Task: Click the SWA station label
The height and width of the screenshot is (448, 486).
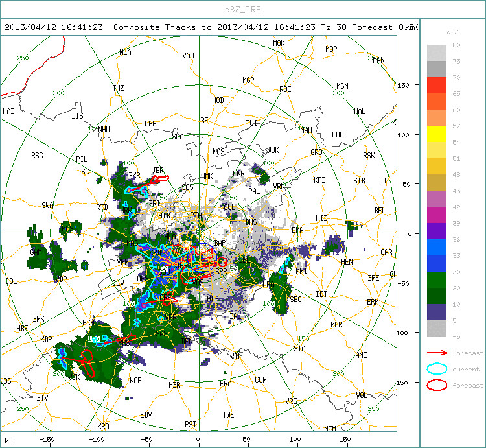Action: click(47, 206)
